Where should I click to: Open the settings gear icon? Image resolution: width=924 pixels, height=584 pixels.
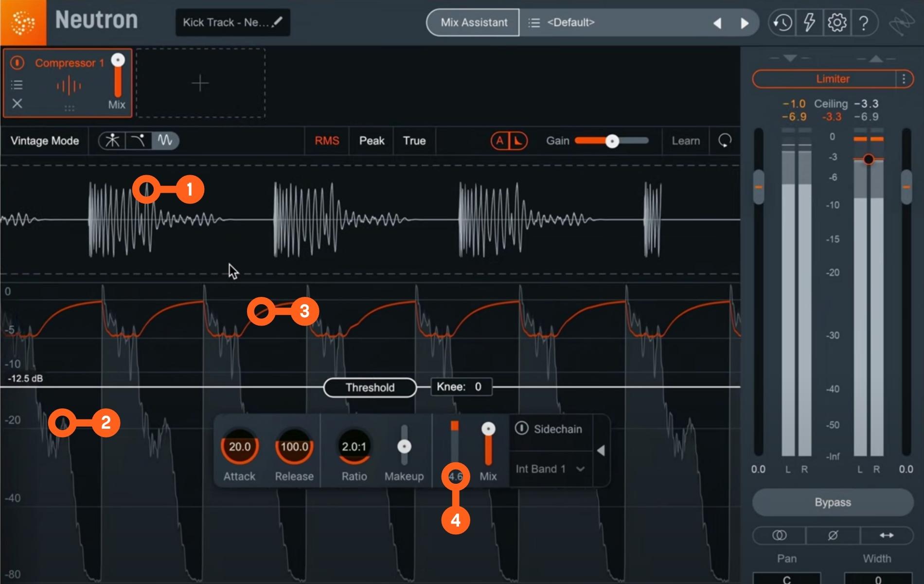837,22
